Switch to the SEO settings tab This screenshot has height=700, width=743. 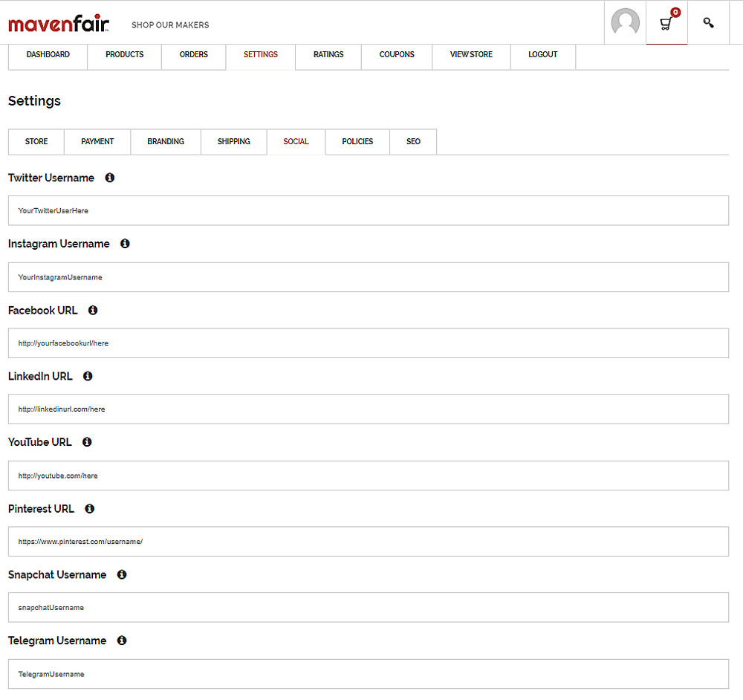[x=413, y=142]
